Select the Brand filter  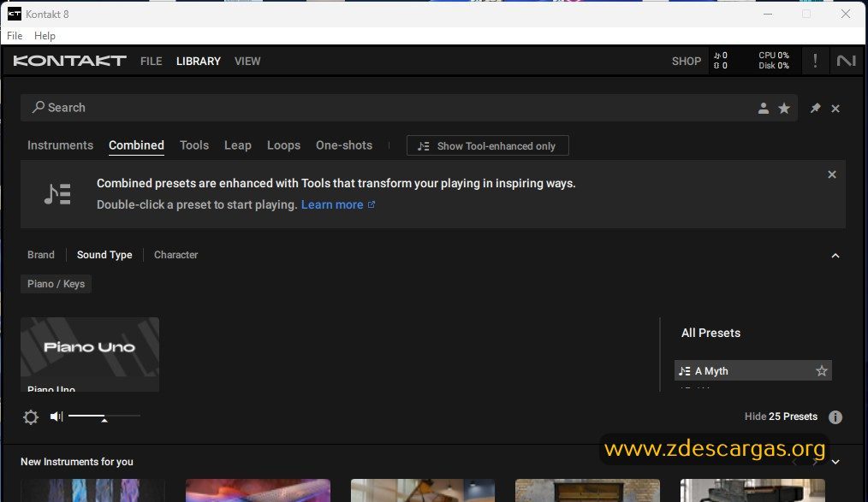pos(41,255)
